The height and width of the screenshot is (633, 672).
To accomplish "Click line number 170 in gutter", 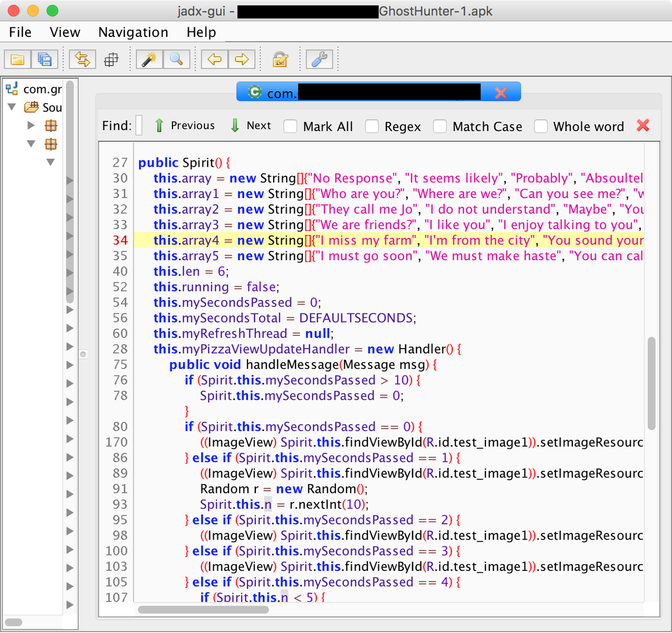I will coord(116,442).
